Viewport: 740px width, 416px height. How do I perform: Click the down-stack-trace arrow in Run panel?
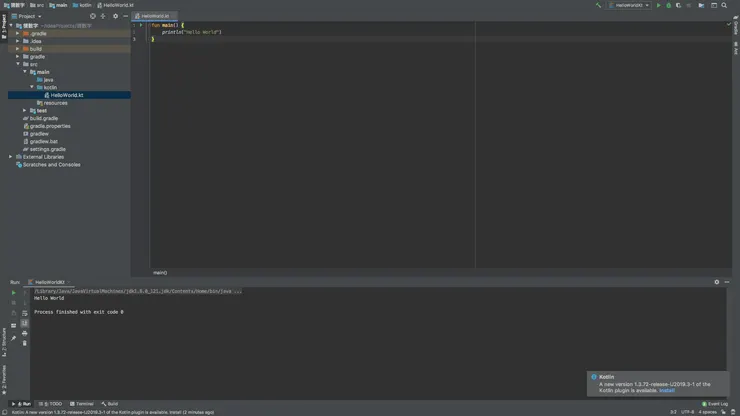point(25,303)
